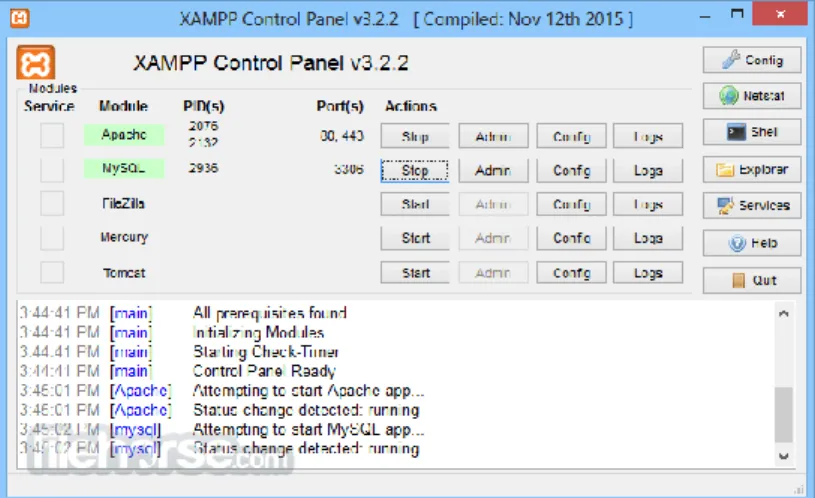Open Apache Admin page

(493, 136)
